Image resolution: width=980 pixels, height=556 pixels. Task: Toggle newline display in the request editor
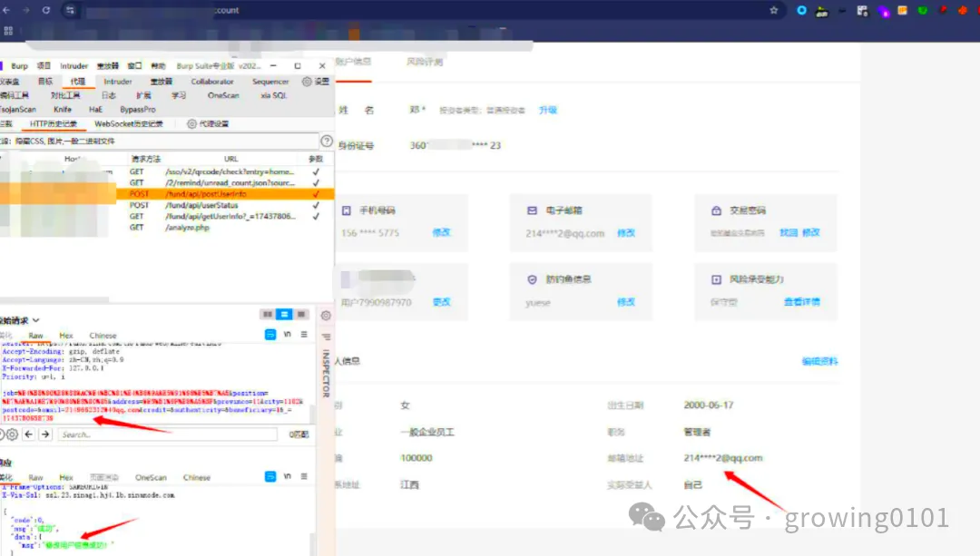pos(287,334)
